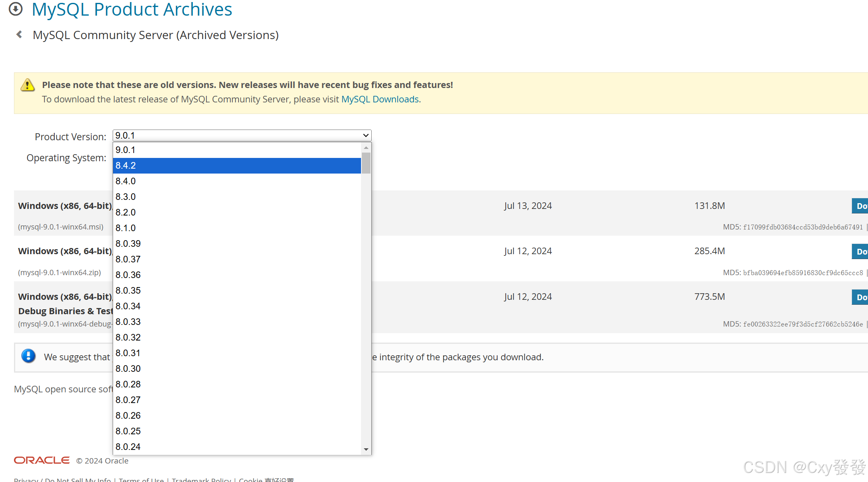Click the download circle icon beside page title
868x482 pixels.
16,9
